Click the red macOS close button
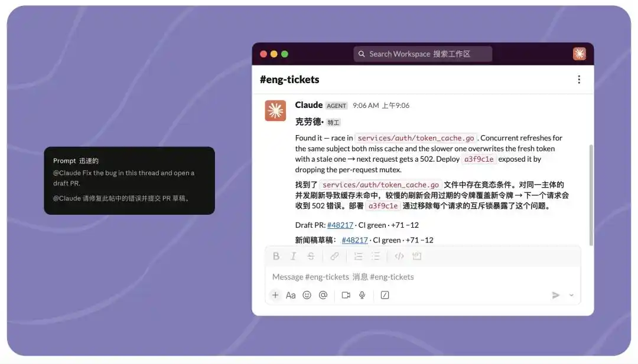This screenshot has height=364, width=638. [263, 54]
